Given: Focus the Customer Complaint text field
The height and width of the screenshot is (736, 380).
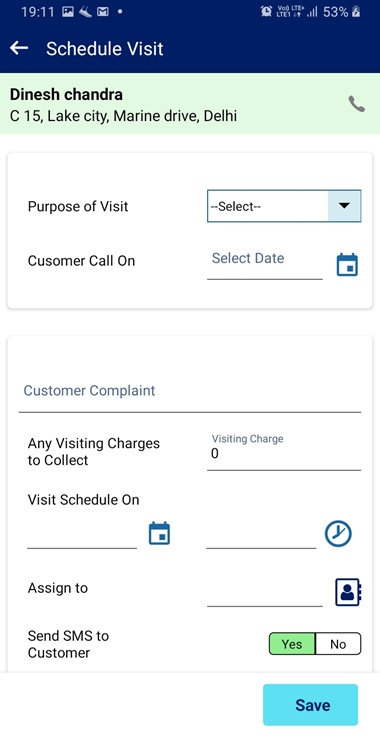Looking at the screenshot, I should coord(190,394).
